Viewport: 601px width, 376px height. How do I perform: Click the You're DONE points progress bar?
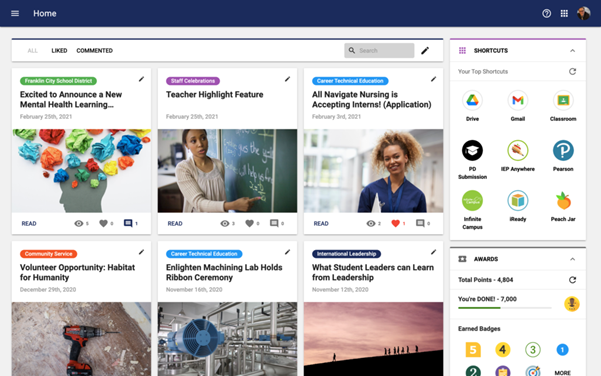tap(504, 308)
